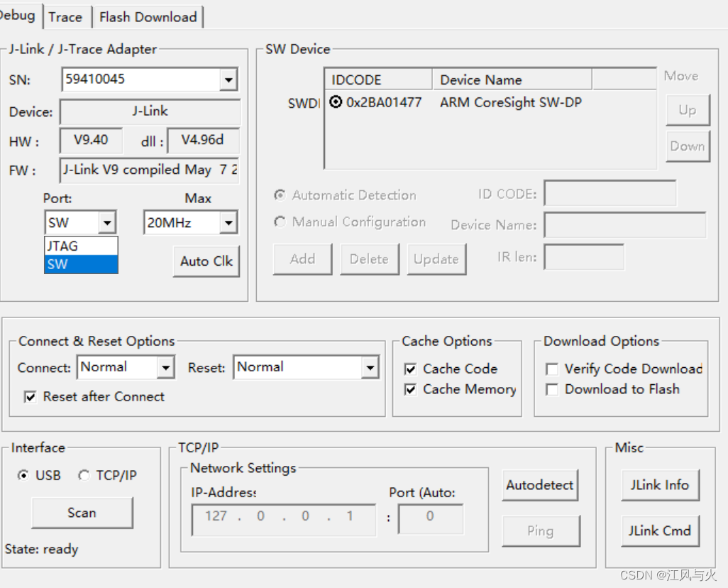This screenshot has height=588, width=728.
Task: Click the Scan button
Action: point(82,513)
